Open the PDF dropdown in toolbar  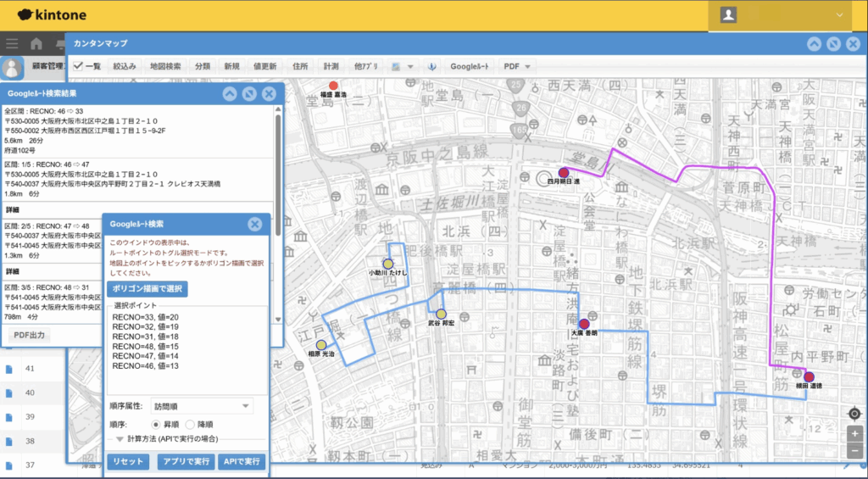pos(516,66)
